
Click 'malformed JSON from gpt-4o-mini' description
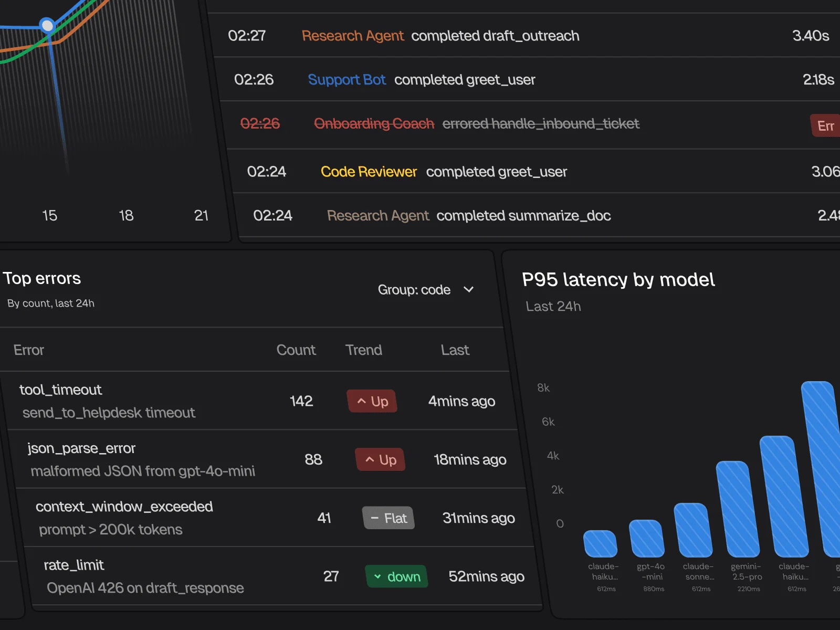point(143,471)
